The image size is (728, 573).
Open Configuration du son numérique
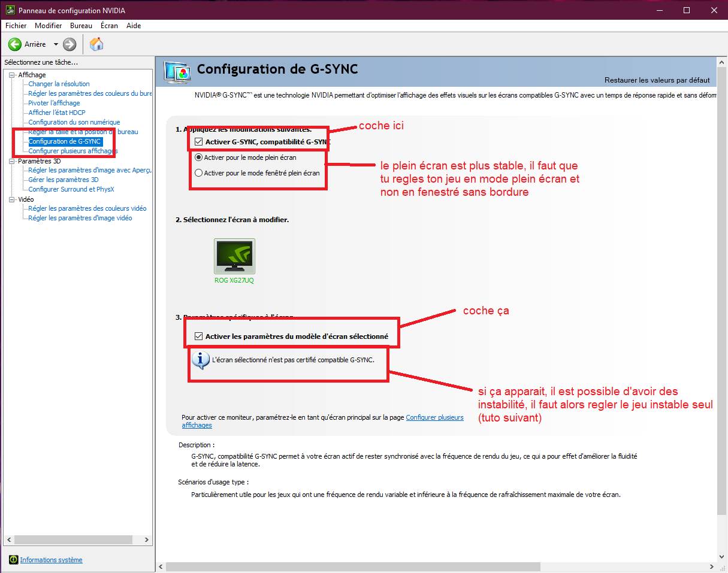tap(74, 122)
